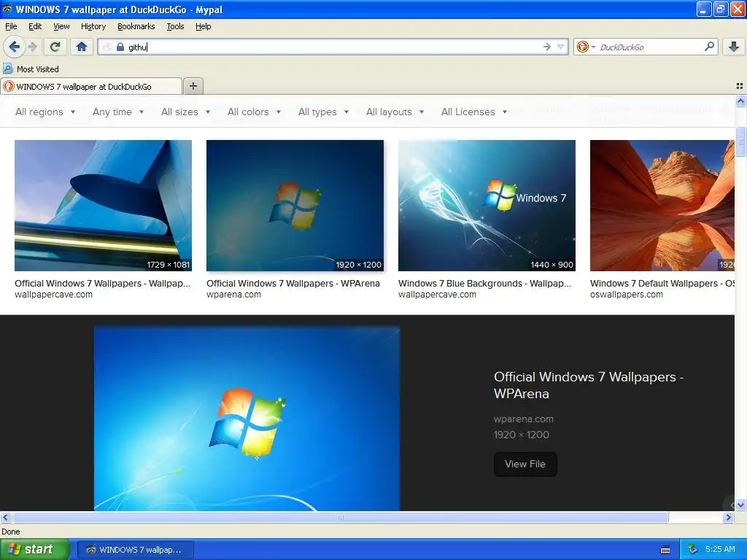
Task: Expand the Any time filter
Action: click(118, 112)
